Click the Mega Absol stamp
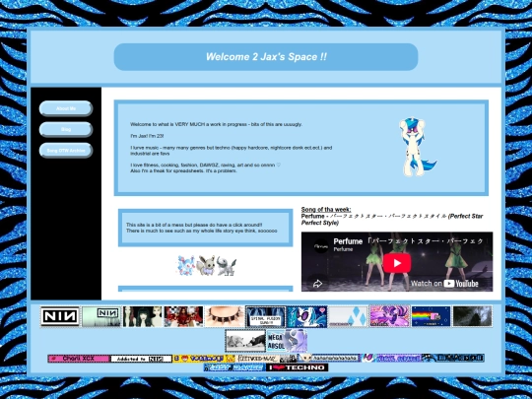This screenshot has height=399, width=532. click(x=287, y=341)
